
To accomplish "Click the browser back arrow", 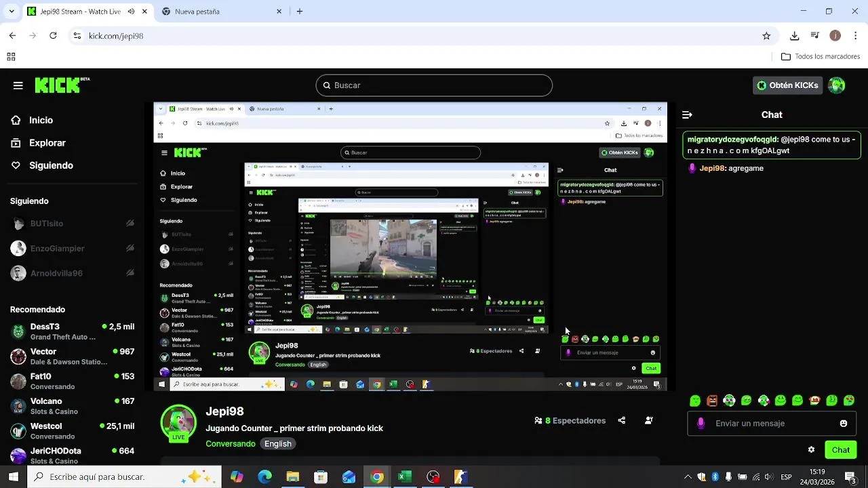I will click(12, 36).
